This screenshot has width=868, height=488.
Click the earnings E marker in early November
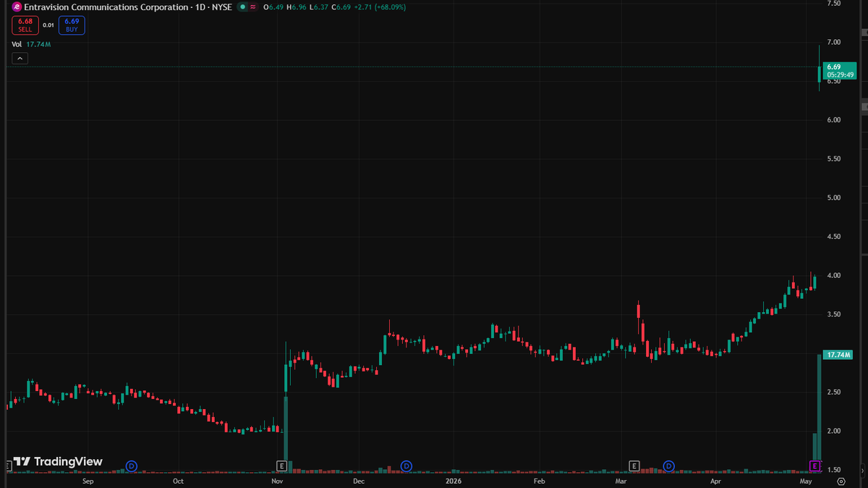click(x=283, y=465)
